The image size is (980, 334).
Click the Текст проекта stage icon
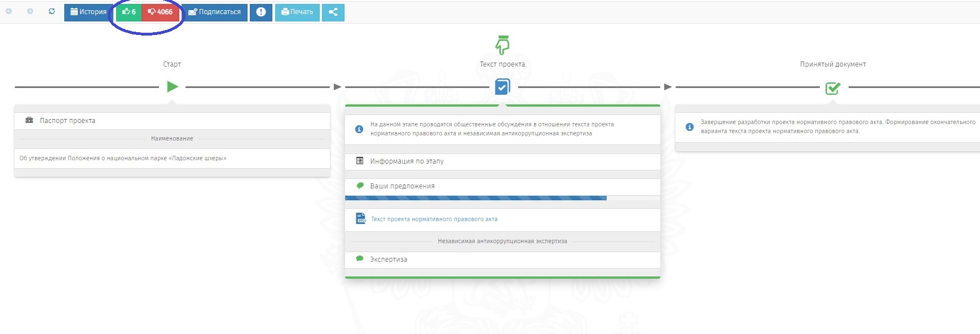[502, 87]
